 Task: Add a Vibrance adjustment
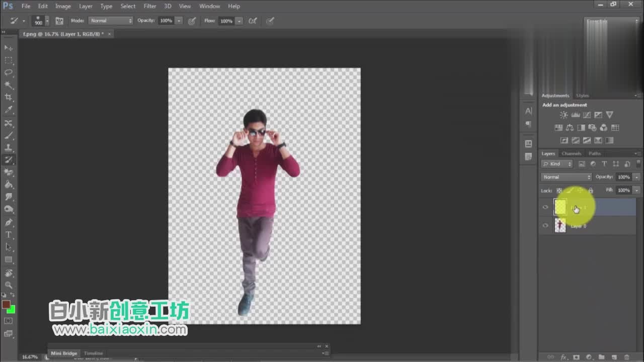(610, 115)
